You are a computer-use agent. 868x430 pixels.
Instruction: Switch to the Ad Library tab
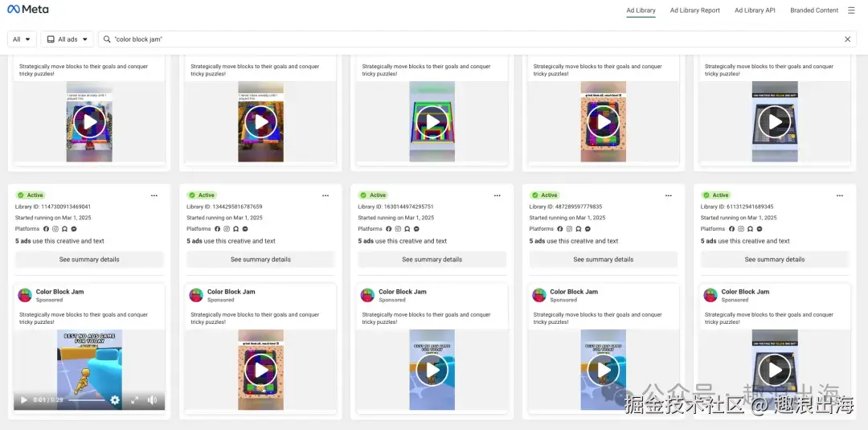(x=641, y=10)
